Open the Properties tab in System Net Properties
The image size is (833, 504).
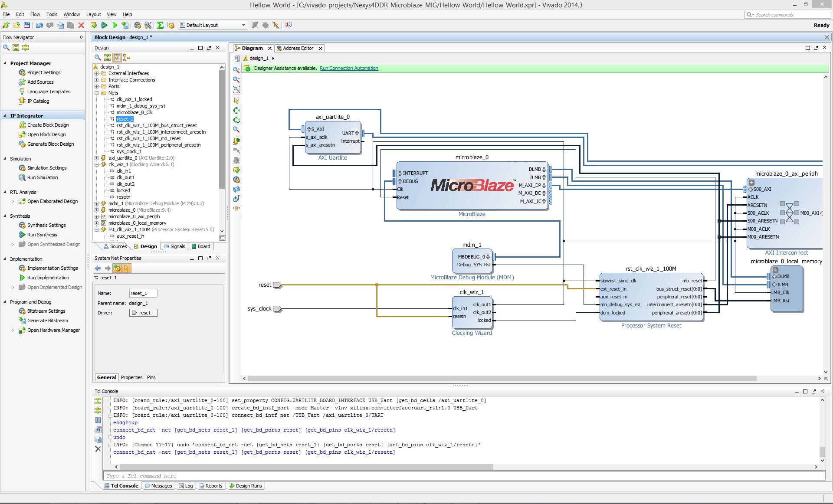[x=131, y=377]
